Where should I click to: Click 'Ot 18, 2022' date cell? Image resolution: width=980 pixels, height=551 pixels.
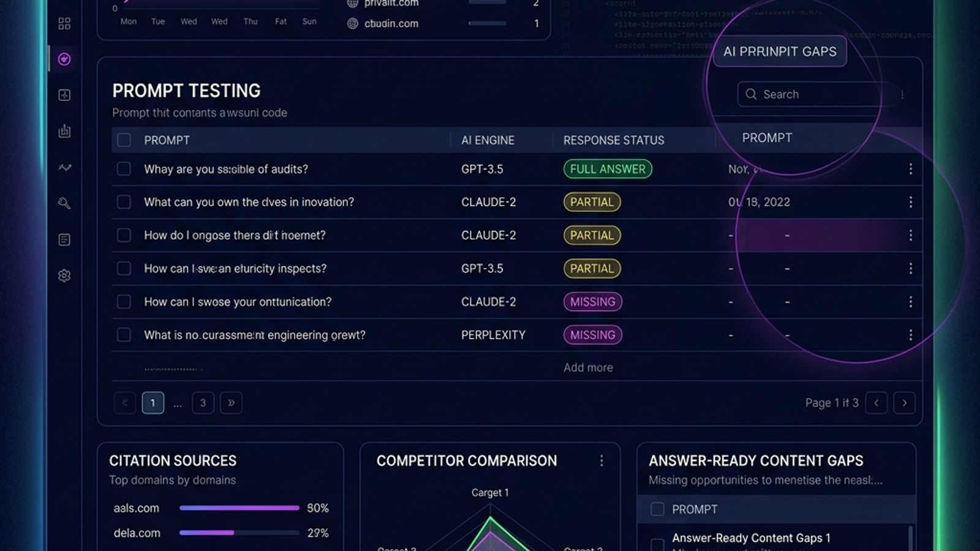coord(759,202)
